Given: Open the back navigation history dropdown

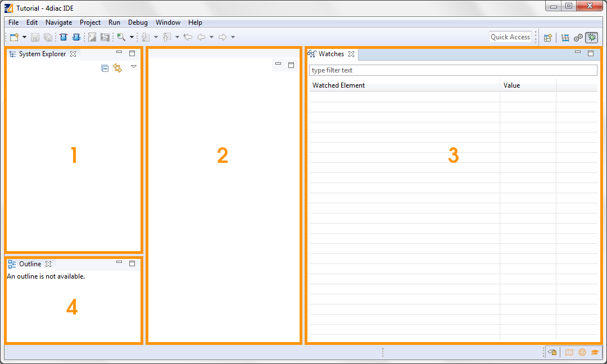Looking at the screenshot, I should (210, 37).
